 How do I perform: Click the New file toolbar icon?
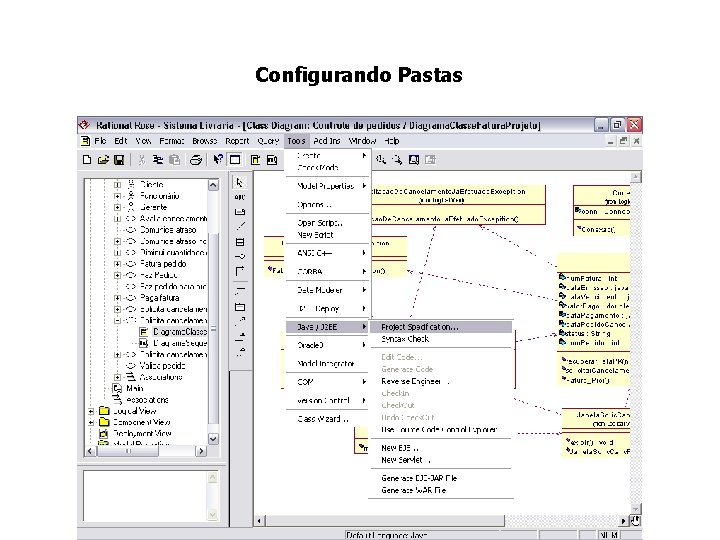point(87,160)
